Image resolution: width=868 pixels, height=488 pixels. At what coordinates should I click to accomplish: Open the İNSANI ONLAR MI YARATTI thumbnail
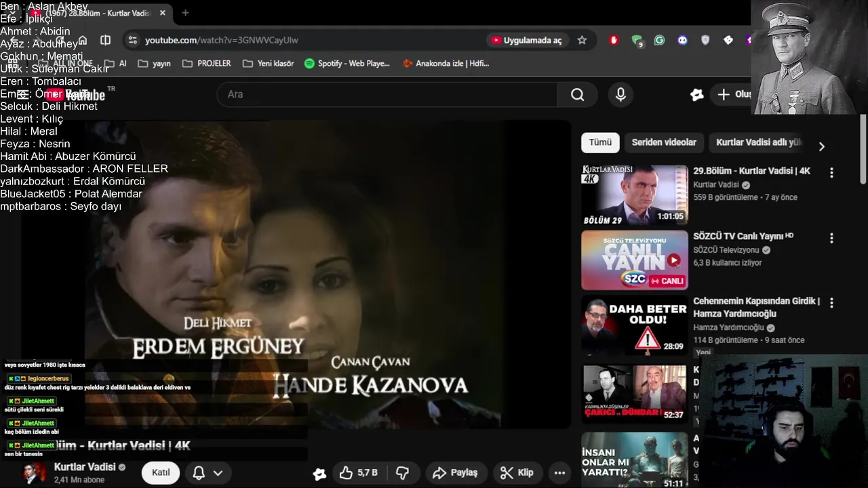635,460
